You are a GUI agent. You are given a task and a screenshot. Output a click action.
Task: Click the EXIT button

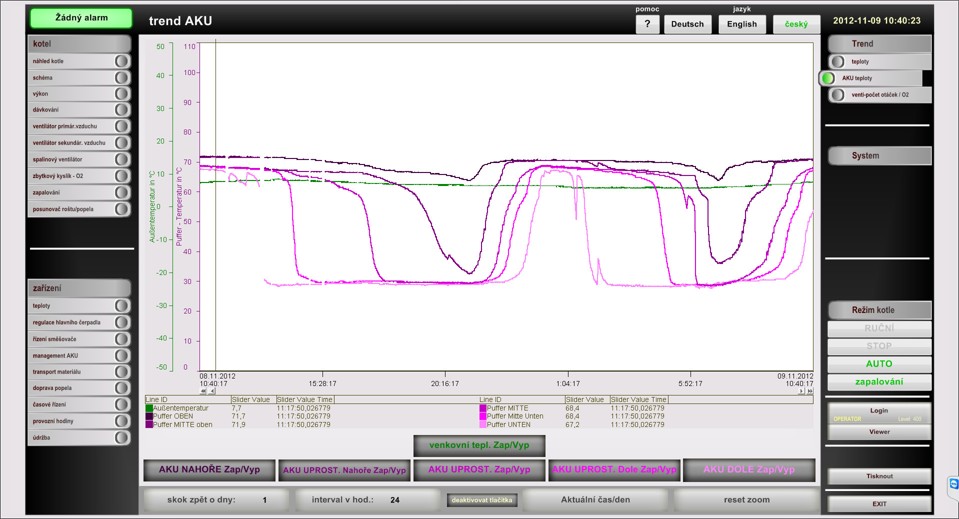pos(879,504)
